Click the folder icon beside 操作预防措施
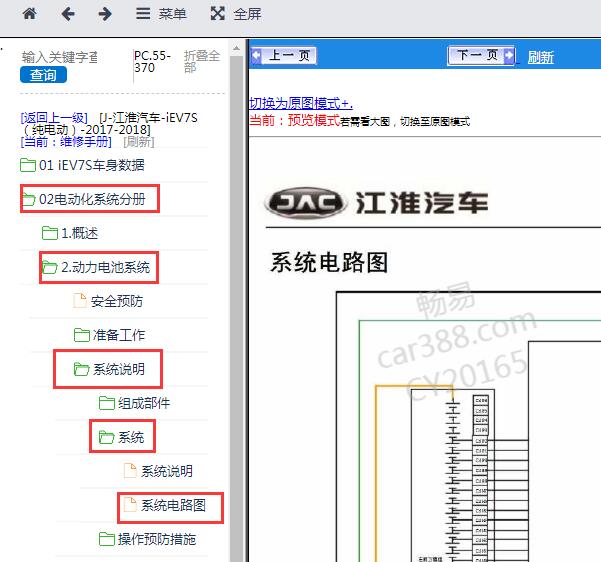 107,539
